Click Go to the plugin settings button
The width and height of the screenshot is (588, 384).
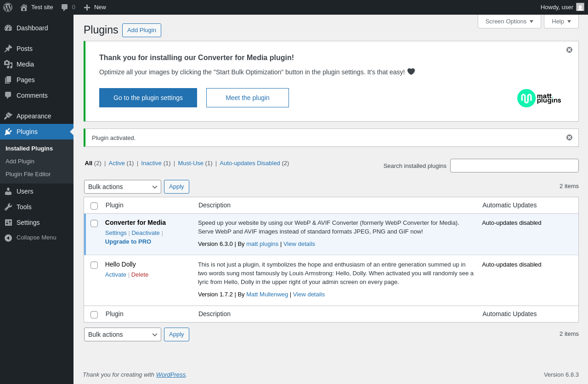148,98
